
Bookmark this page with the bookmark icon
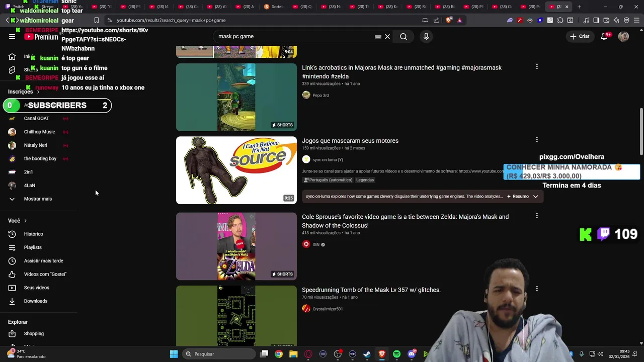click(x=96, y=20)
